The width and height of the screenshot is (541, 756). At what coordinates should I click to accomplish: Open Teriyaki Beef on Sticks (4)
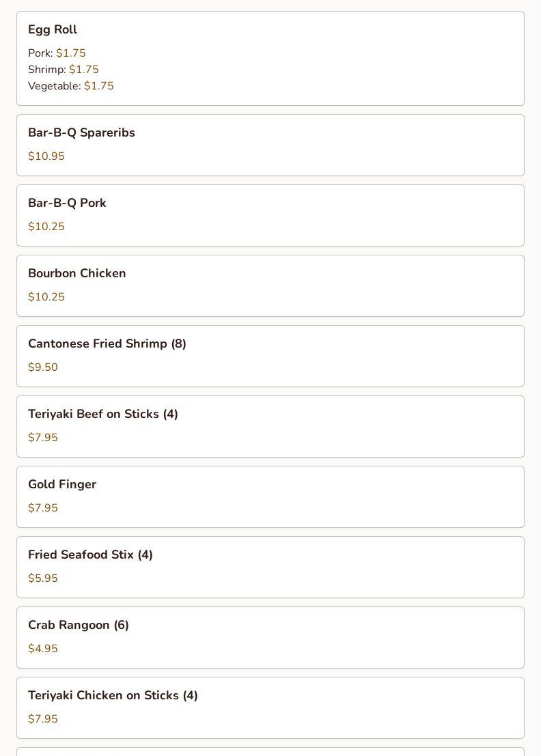[x=103, y=414]
